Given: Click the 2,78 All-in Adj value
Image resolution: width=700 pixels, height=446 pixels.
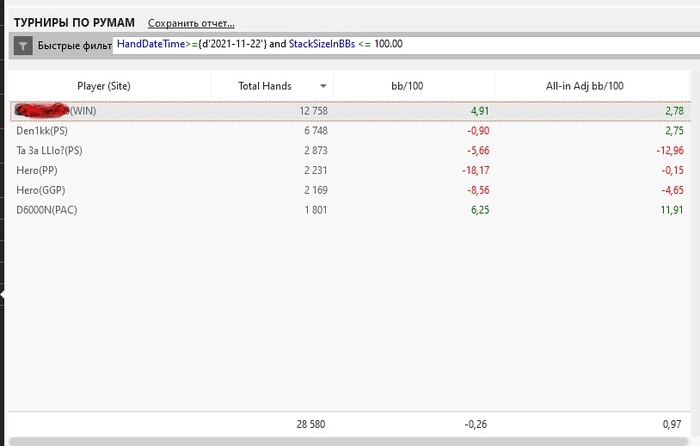Looking at the screenshot, I should 674,111.
